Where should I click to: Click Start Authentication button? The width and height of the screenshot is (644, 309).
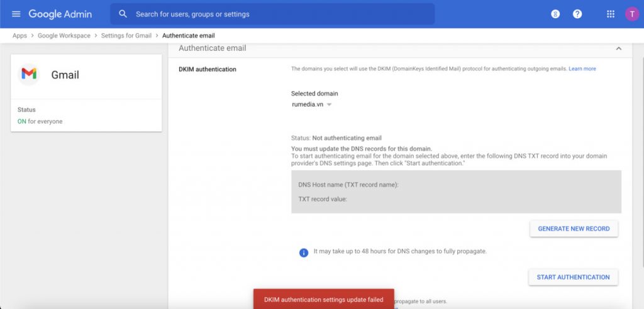click(x=573, y=277)
